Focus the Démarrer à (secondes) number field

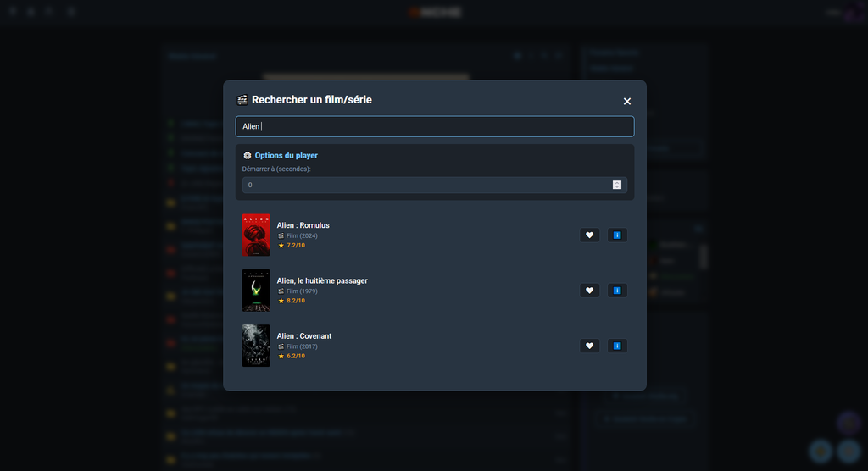coord(435,185)
